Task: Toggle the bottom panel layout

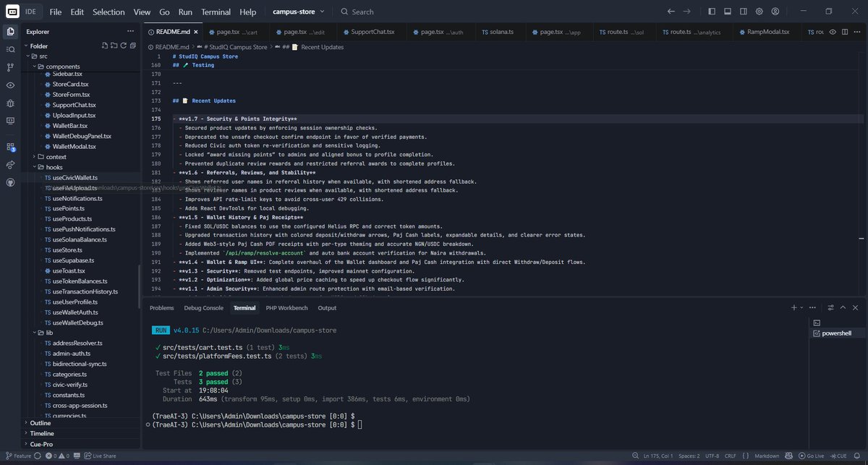Action: click(728, 12)
